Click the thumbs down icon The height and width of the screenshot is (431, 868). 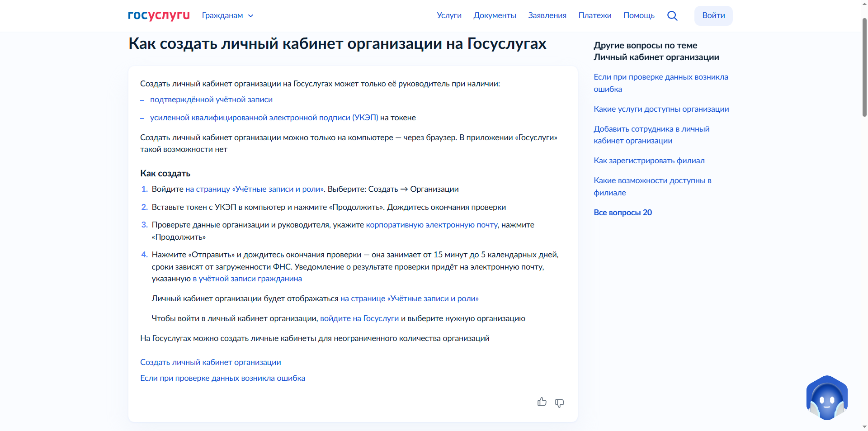(x=560, y=403)
